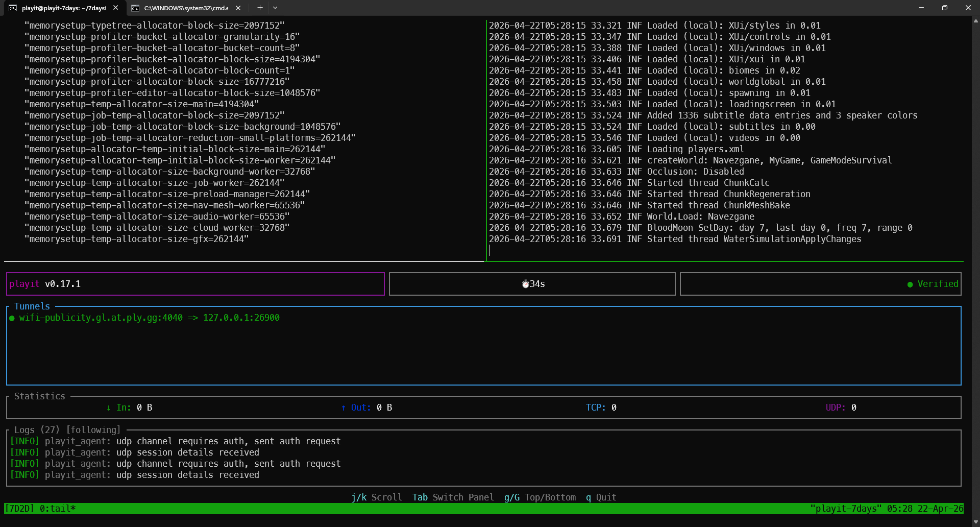Click the green dot beside the tunnel address
This screenshot has width=980, height=527.
tap(12, 318)
